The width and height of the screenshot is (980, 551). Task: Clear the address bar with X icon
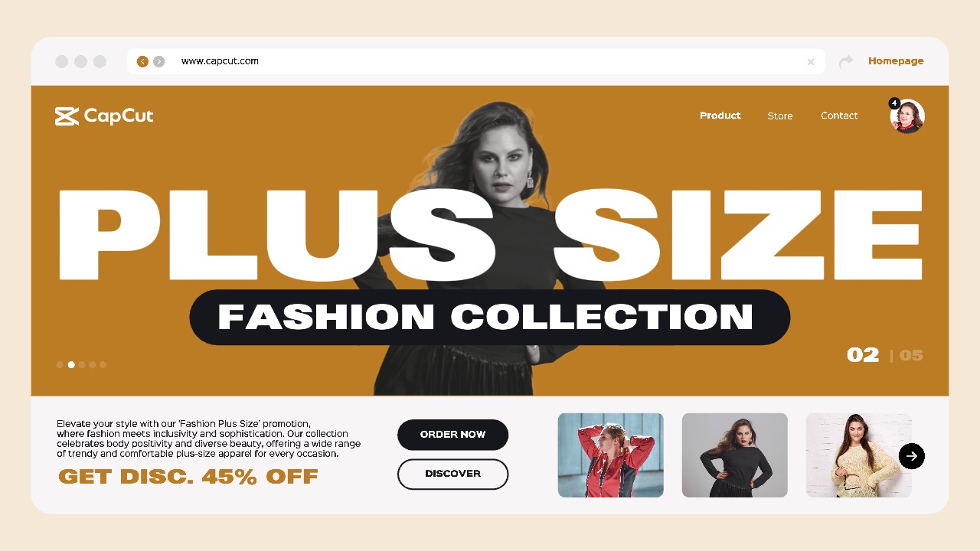811,62
